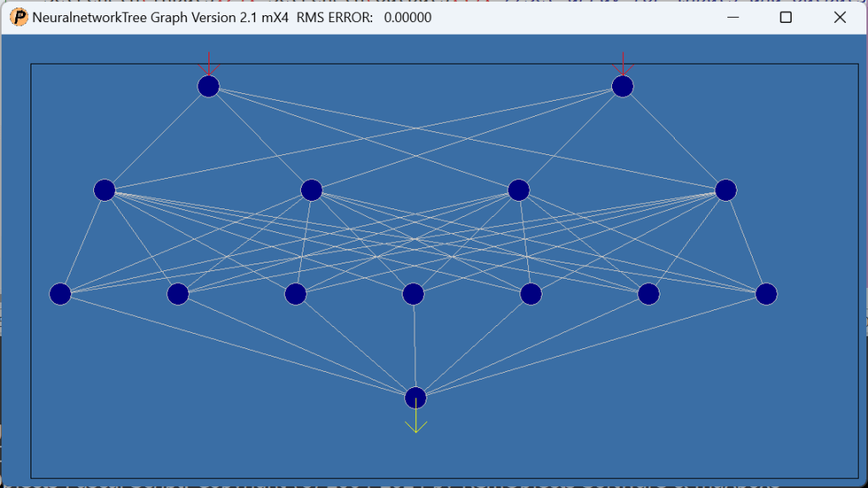Click the yellow output arrow below bottom node
This screenshot has height=488, width=868.
415,421
